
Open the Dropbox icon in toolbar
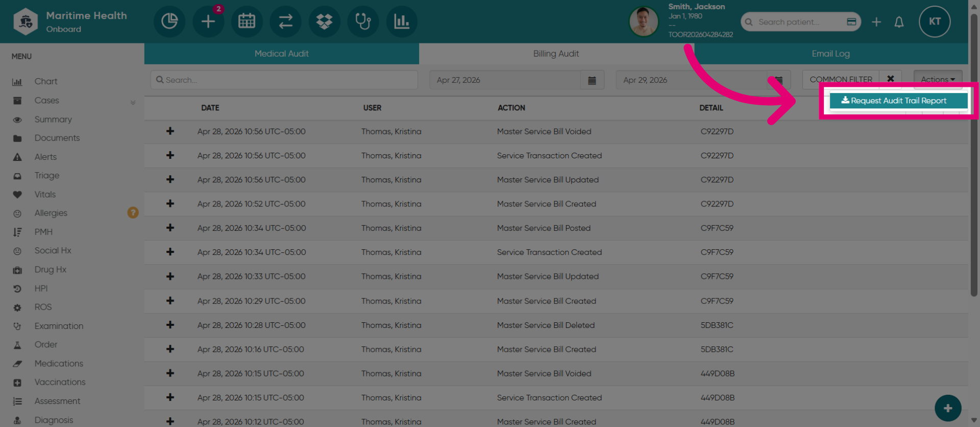pyautogui.click(x=325, y=21)
